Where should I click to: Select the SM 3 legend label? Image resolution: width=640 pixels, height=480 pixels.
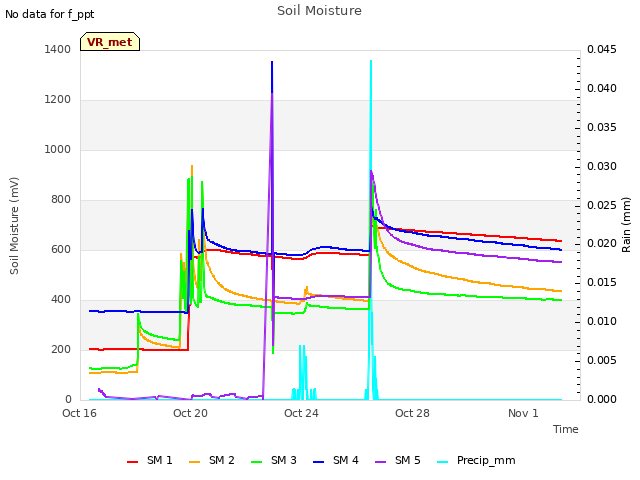point(284,460)
